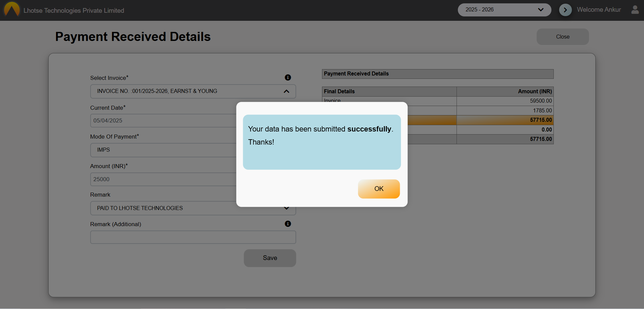The image size is (644, 309).
Task: Click the 59500.00 invoice amount cell
Action: (505, 101)
